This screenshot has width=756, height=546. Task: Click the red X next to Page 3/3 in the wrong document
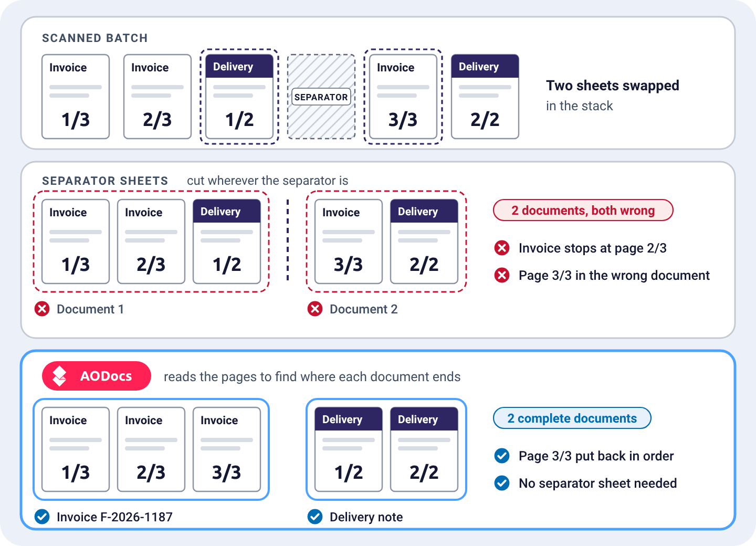tap(502, 275)
